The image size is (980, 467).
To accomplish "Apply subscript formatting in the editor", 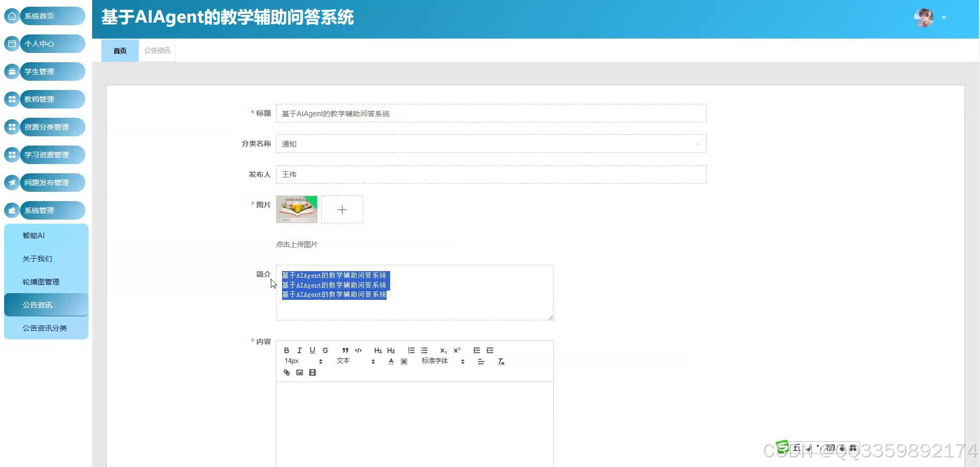I will tap(443, 350).
